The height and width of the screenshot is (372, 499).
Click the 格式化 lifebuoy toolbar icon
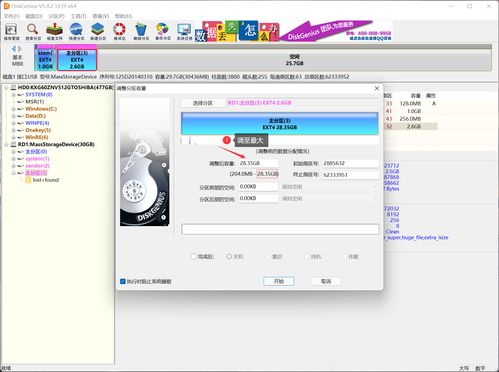coord(119,32)
